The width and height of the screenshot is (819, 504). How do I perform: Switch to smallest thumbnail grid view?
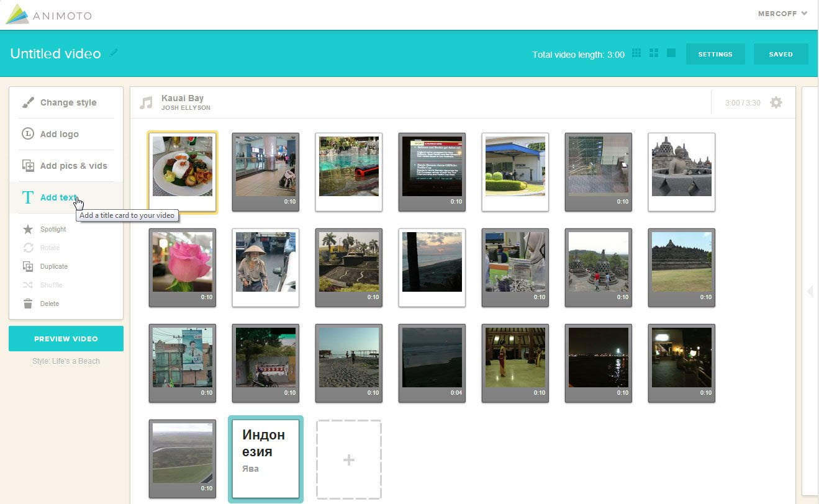click(636, 53)
